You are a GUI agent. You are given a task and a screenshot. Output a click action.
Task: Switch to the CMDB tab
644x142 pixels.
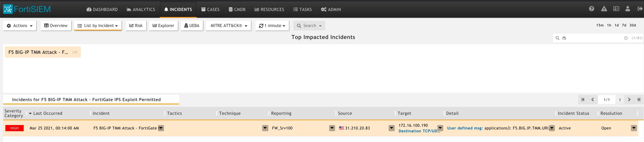coord(237,9)
